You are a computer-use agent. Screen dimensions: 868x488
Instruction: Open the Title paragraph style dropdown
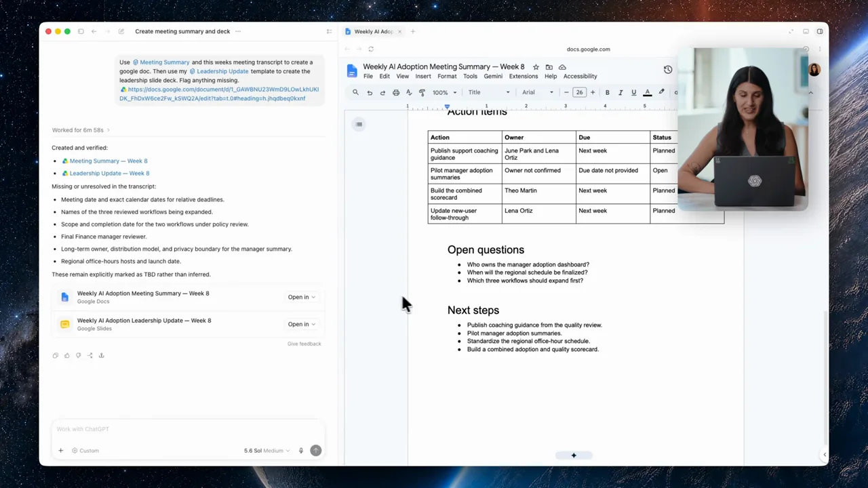point(489,93)
